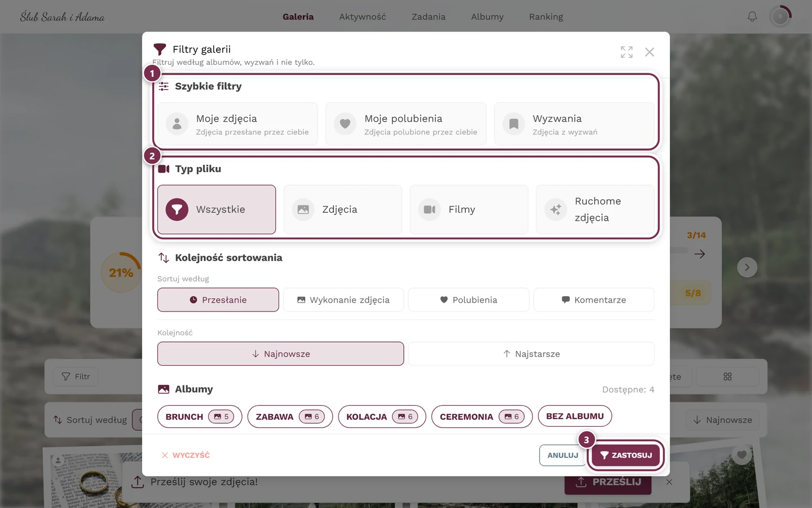812x508 pixels.
Task: Sort by Komentarze
Action: (x=594, y=300)
